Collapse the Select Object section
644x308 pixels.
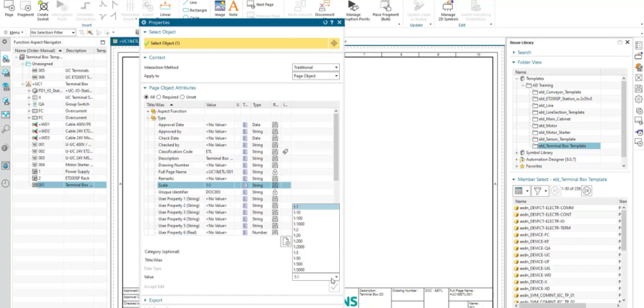(145, 32)
